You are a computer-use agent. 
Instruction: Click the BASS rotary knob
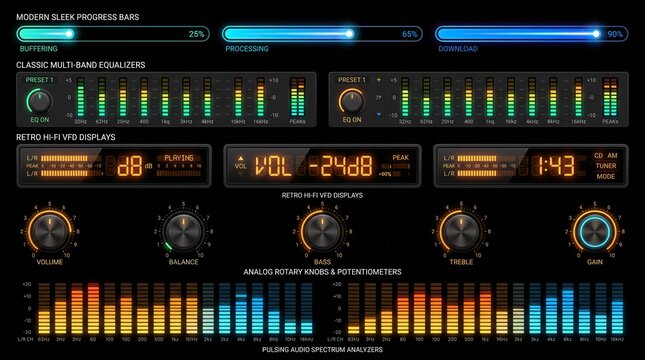[x=322, y=231]
